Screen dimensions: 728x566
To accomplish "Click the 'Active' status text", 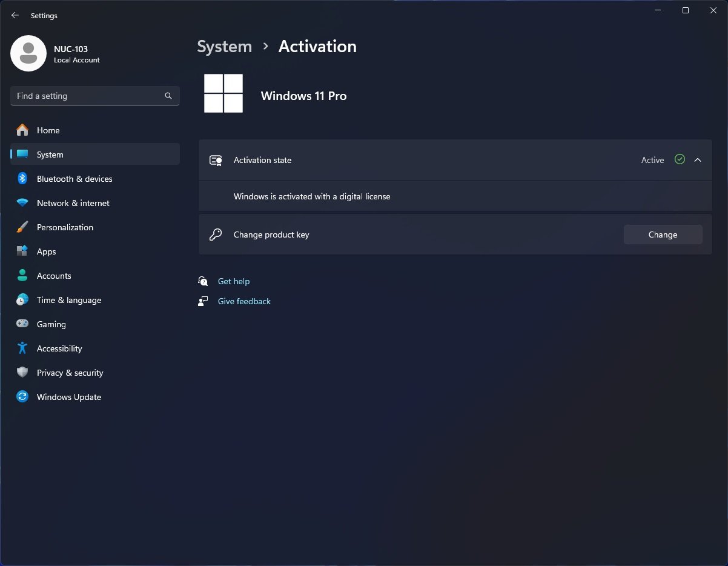I will click(652, 160).
